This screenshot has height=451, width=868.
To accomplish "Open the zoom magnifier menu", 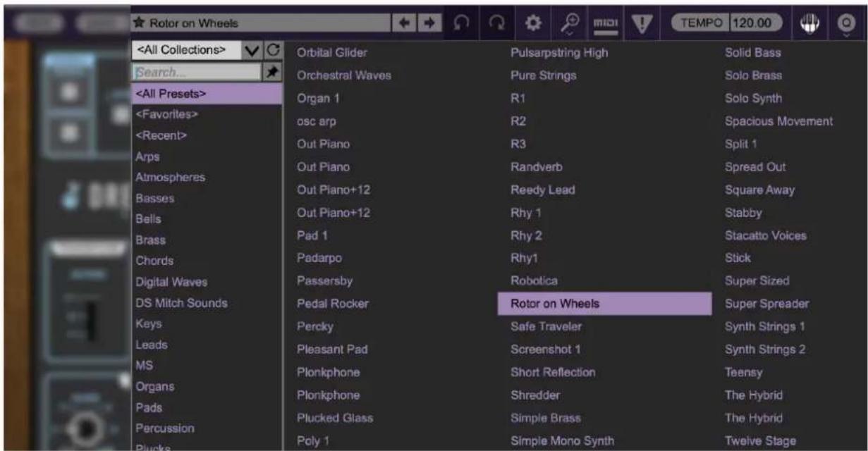I will pos(568,23).
